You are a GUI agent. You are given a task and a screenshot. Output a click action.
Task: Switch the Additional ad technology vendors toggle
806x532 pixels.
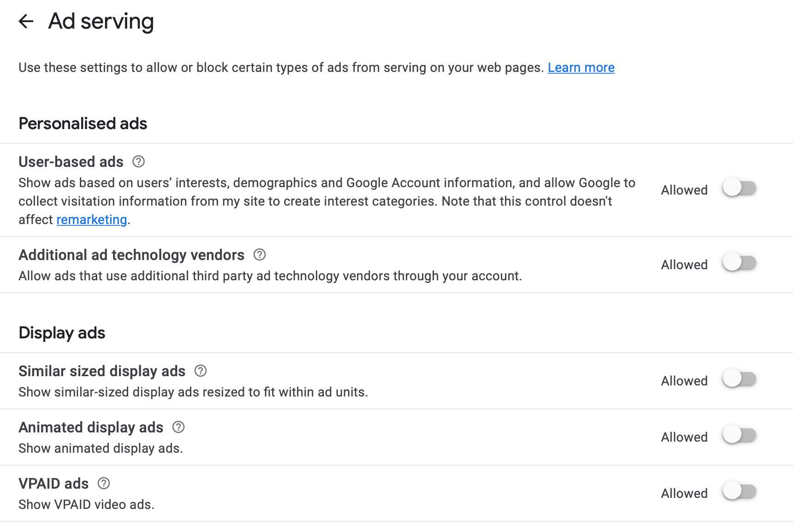(739, 263)
